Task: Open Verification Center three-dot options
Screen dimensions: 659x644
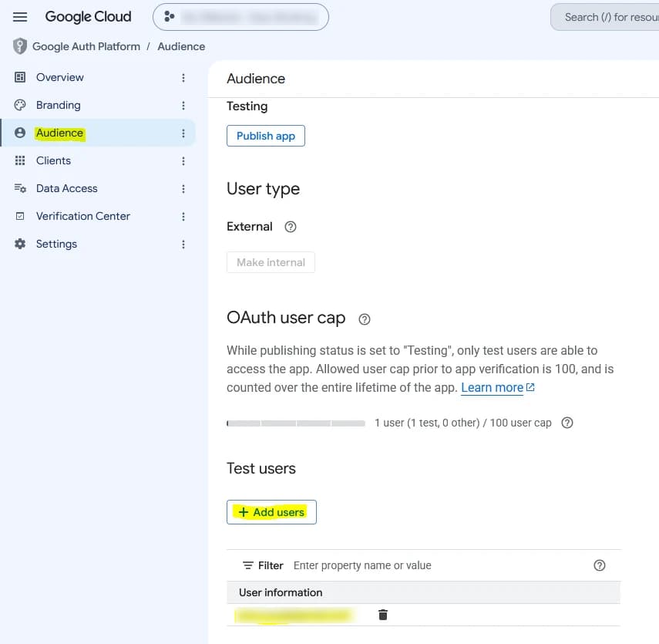Action: point(183,217)
